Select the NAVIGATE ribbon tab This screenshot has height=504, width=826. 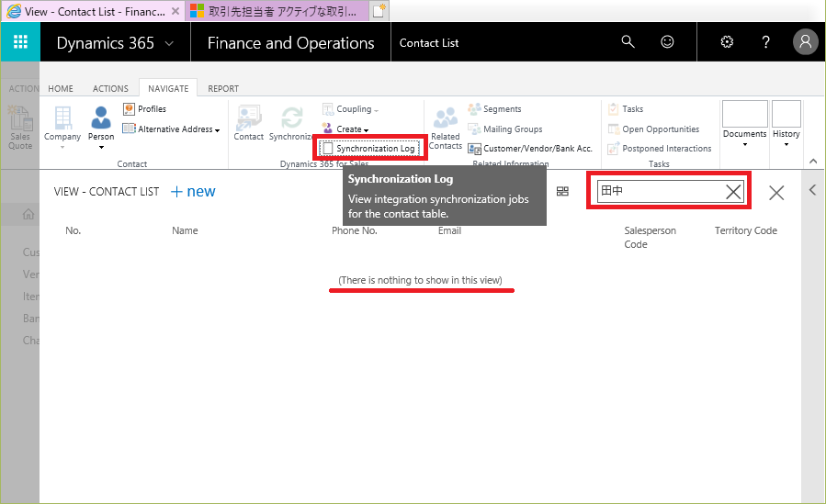(x=168, y=88)
